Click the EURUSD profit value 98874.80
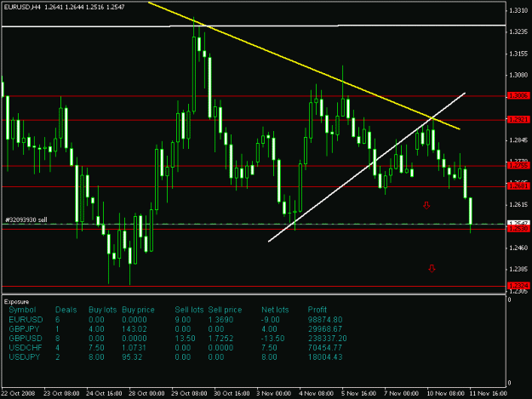 coord(325,320)
